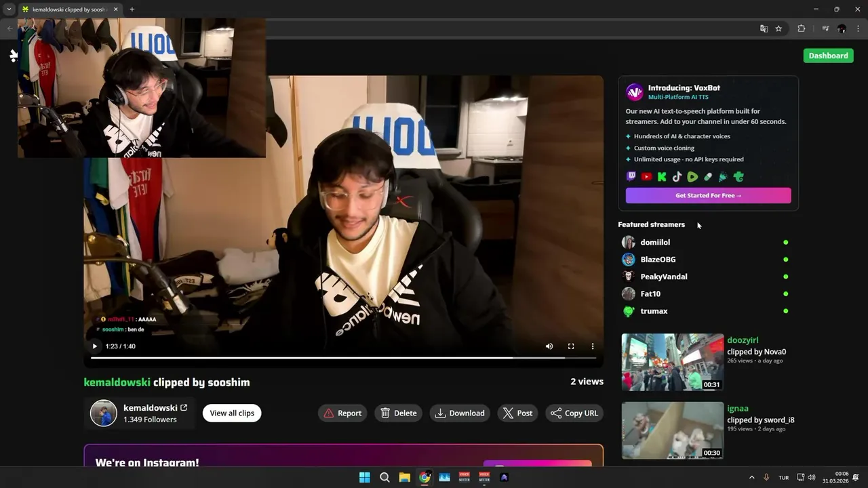The width and height of the screenshot is (868, 488).
Task: Post clip to X
Action: 517,413
